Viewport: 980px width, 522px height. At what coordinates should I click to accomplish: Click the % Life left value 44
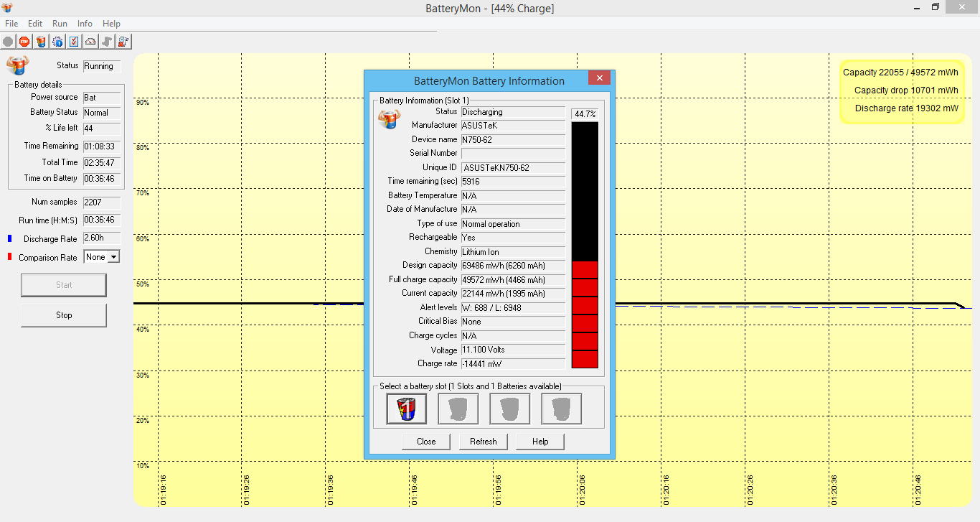pyautogui.click(x=102, y=129)
